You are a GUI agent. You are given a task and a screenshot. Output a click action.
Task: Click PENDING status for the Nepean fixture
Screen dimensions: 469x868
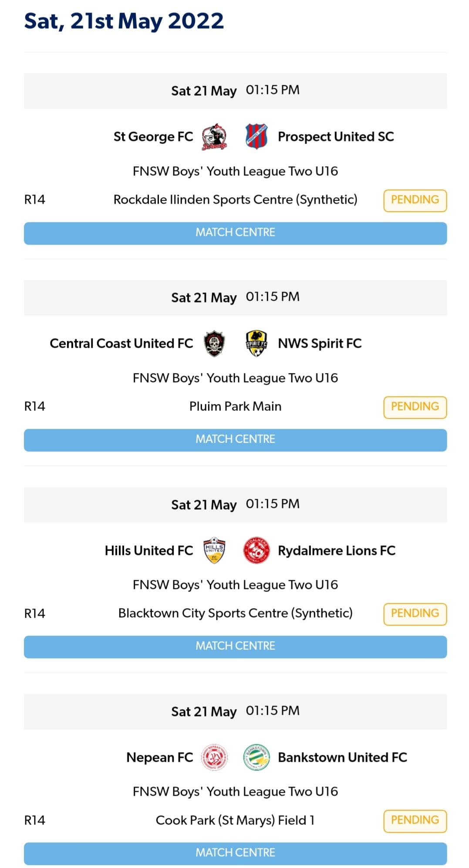pos(415,820)
